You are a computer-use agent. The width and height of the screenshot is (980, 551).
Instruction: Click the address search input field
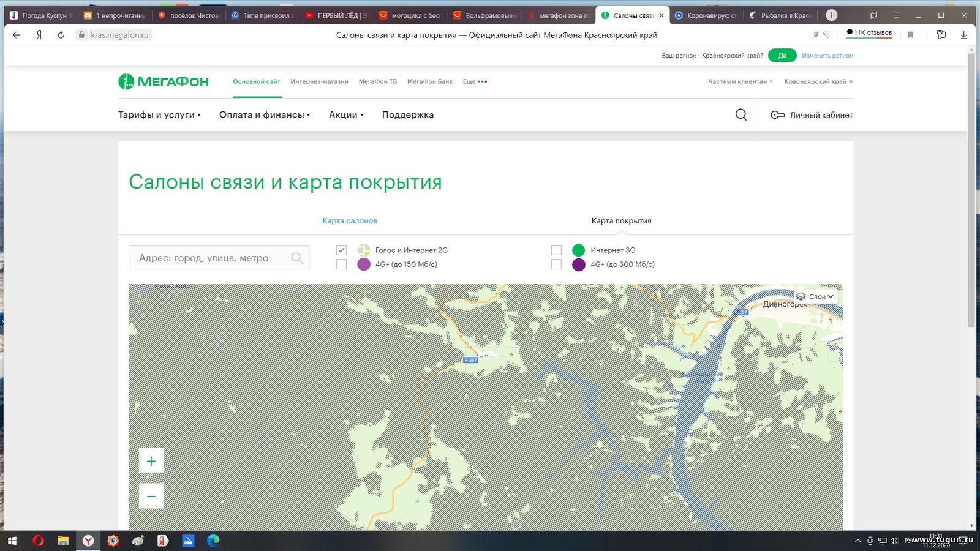[x=219, y=258]
